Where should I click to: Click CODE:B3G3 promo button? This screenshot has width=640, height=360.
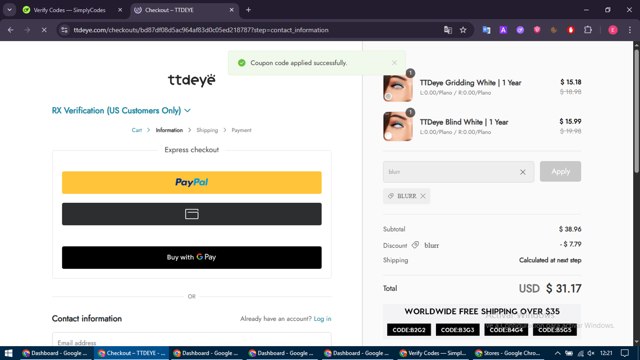click(458, 330)
